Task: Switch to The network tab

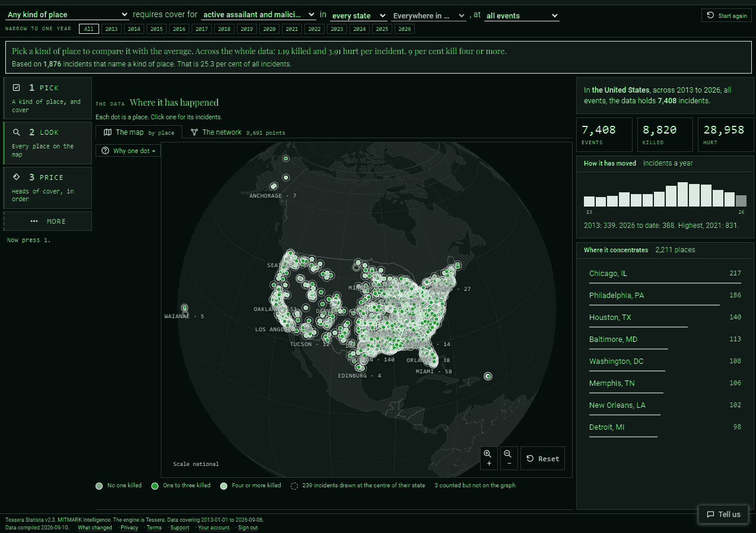Action: coord(237,132)
